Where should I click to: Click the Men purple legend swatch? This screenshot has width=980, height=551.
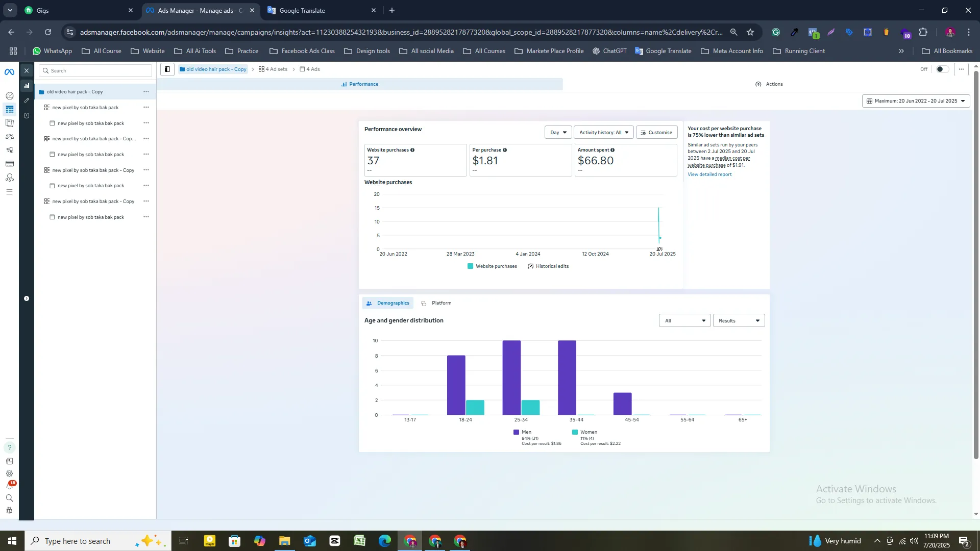[516, 432]
